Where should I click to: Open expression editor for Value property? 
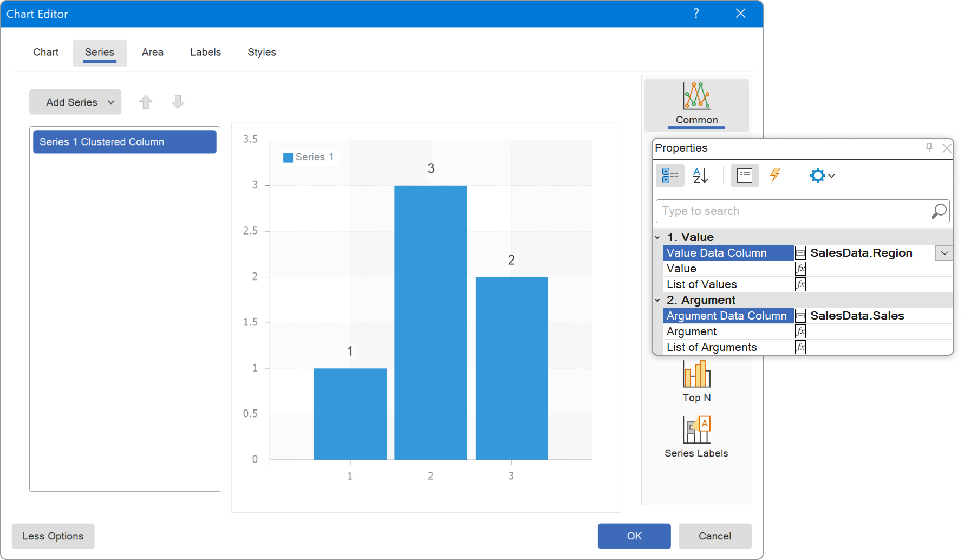tap(800, 268)
